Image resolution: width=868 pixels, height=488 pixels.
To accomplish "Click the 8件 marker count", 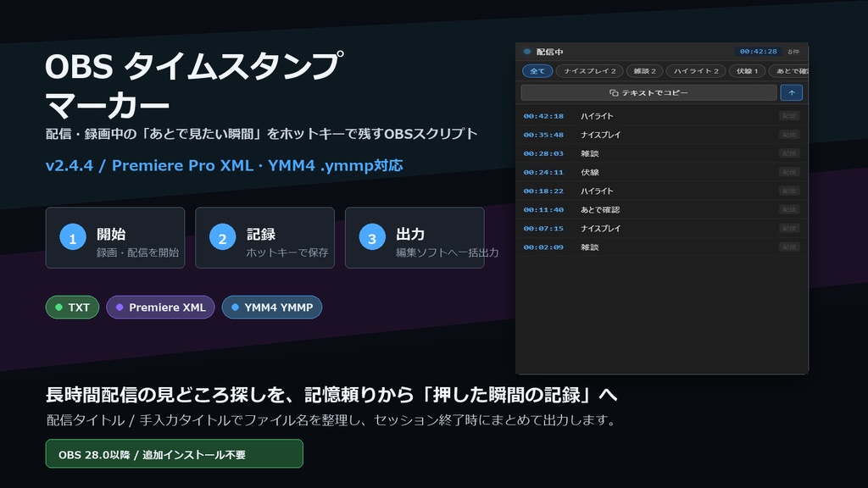I will [x=793, y=52].
